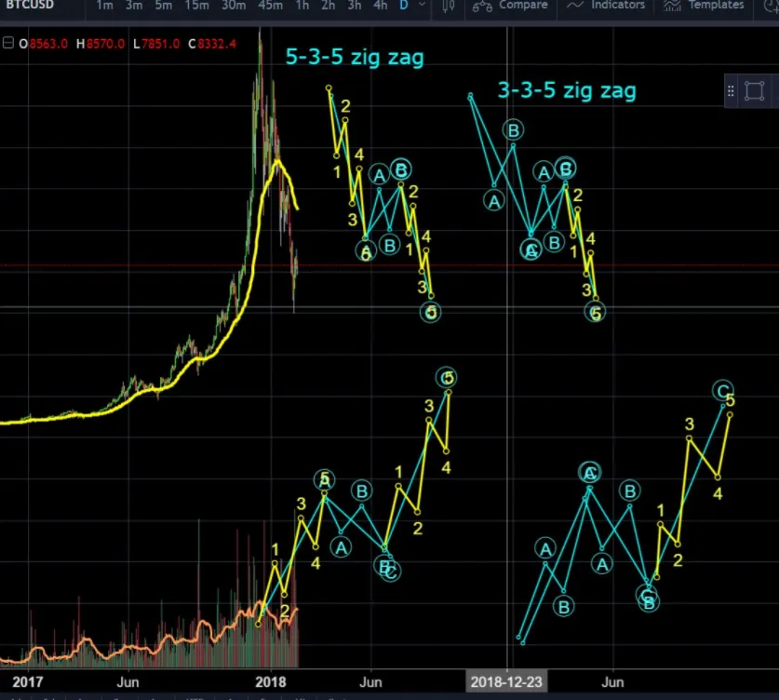This screenshot has height=700, width=779.
Task: Select the 5-3-5 zig zag text label
Action: point(354,59)
